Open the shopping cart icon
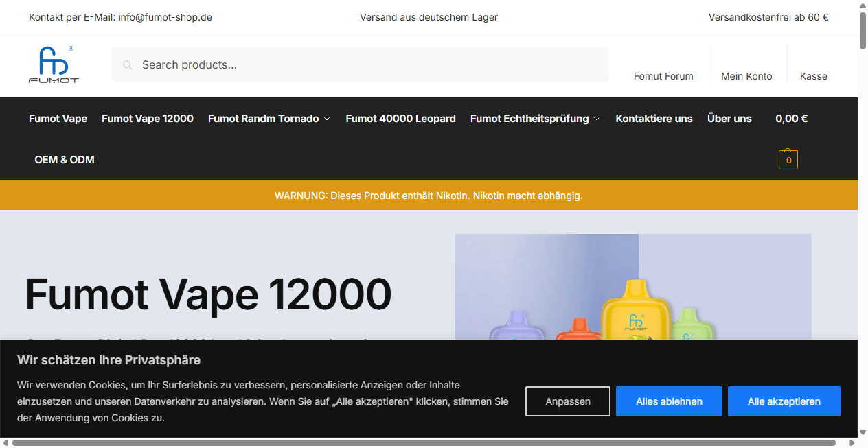The height and width of the screenshot is (448, 868). click(788, 159)
